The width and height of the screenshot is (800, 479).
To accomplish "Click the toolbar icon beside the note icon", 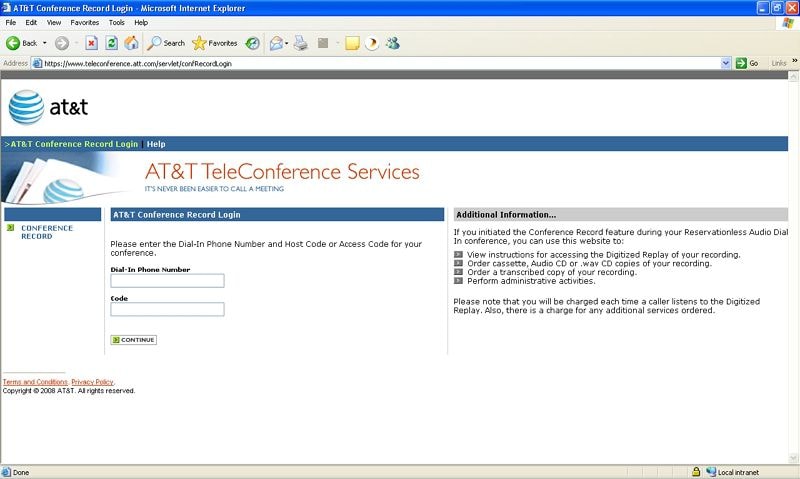I will (372, 43).
